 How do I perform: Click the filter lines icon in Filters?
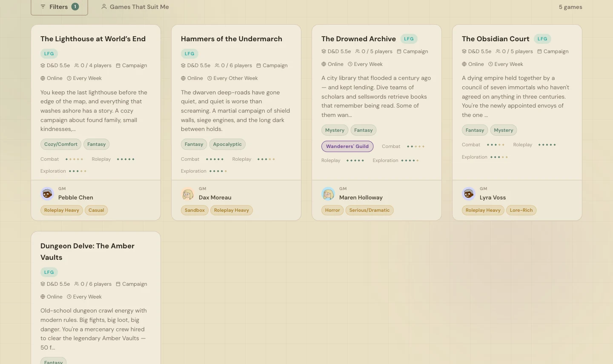pos(43,7)
